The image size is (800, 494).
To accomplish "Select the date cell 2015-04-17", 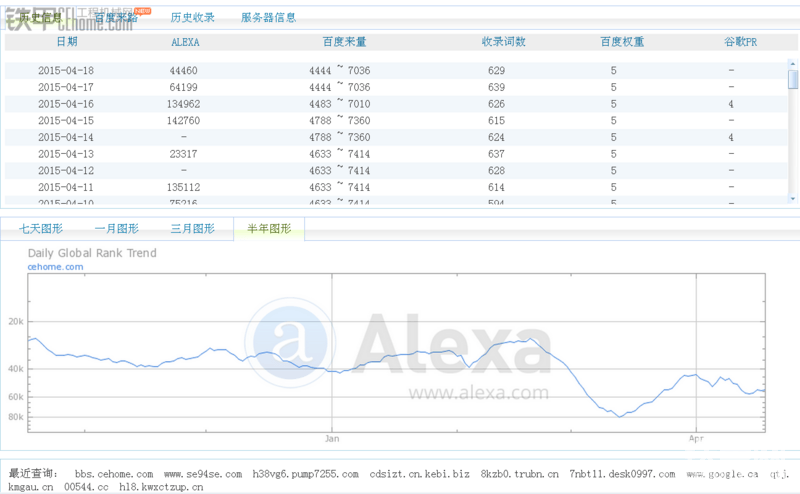I will point(66,87).
